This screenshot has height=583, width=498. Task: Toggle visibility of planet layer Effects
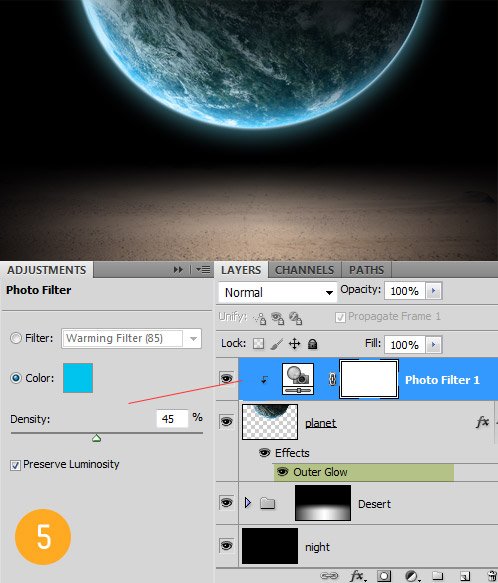click(x=264, y=452)
